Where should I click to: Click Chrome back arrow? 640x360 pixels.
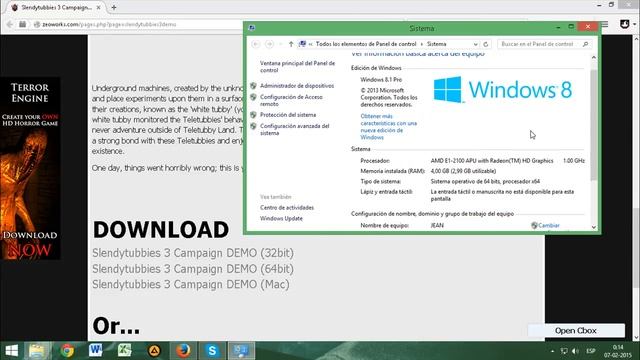click(x=10, y=24)
